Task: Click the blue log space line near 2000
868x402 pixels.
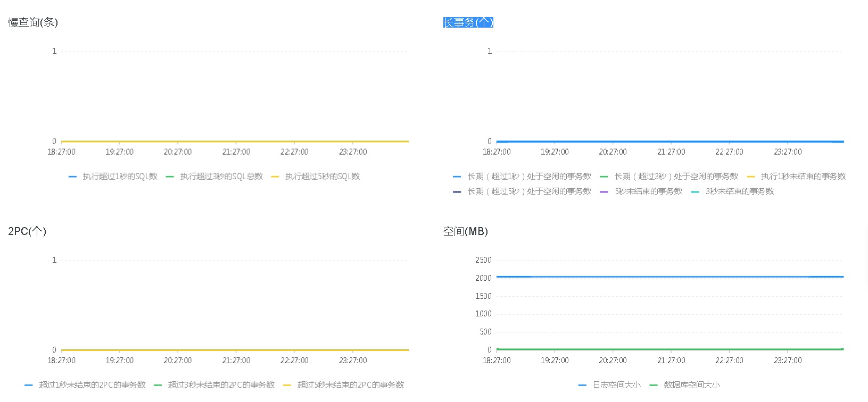Action: click(x=671, y=277)
